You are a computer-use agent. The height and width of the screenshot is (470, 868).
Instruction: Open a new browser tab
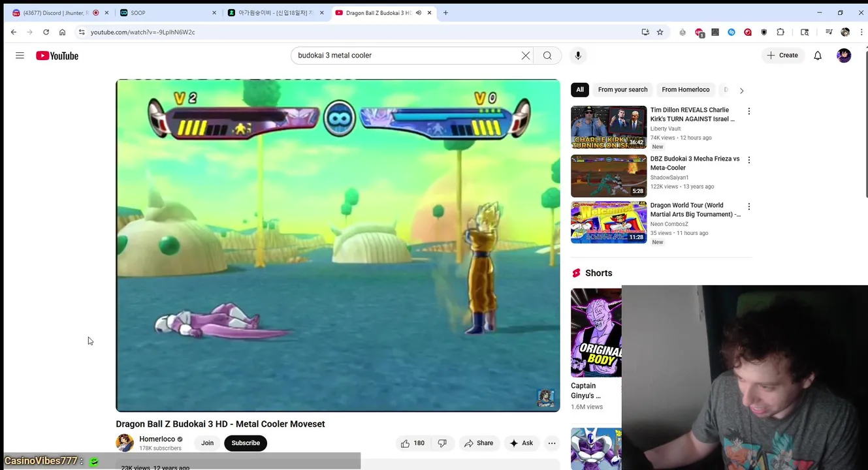tap(445, 12)
